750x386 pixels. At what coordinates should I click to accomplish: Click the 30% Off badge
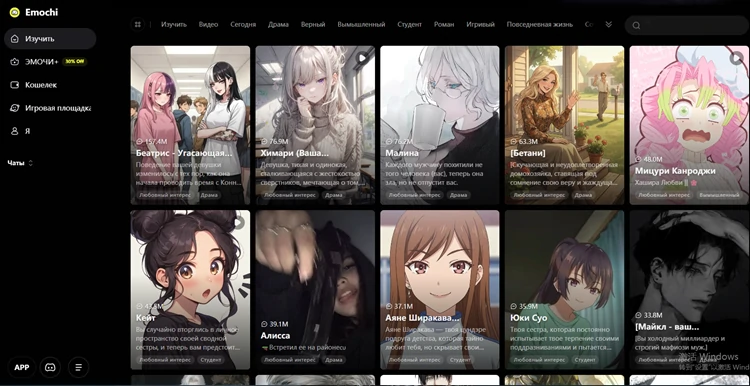click(74, 62)
